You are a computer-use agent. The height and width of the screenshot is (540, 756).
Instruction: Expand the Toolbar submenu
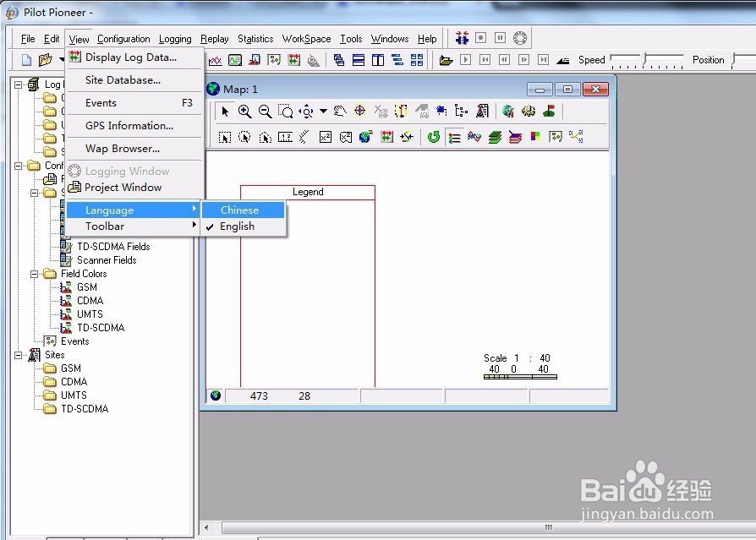134,226
